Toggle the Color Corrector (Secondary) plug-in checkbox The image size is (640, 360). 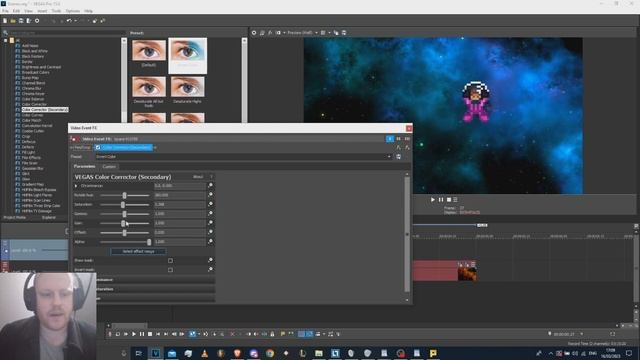tap(98, 147)
